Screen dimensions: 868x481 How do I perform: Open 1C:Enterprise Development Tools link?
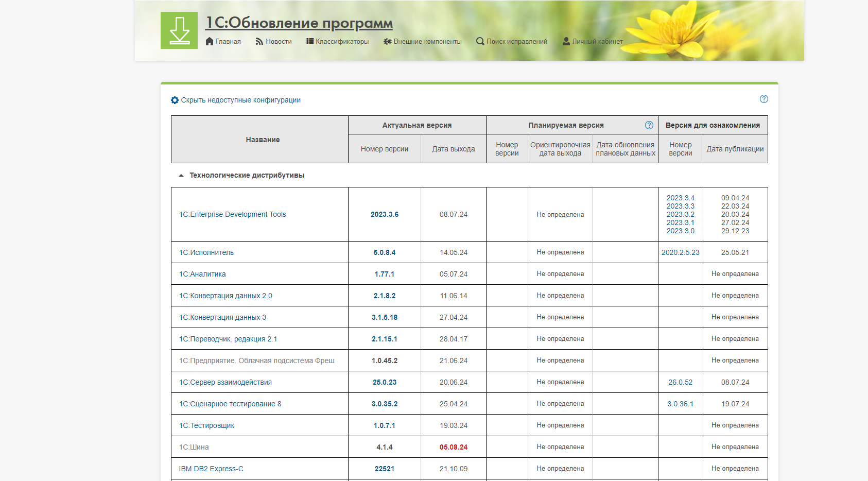[233, 214]
